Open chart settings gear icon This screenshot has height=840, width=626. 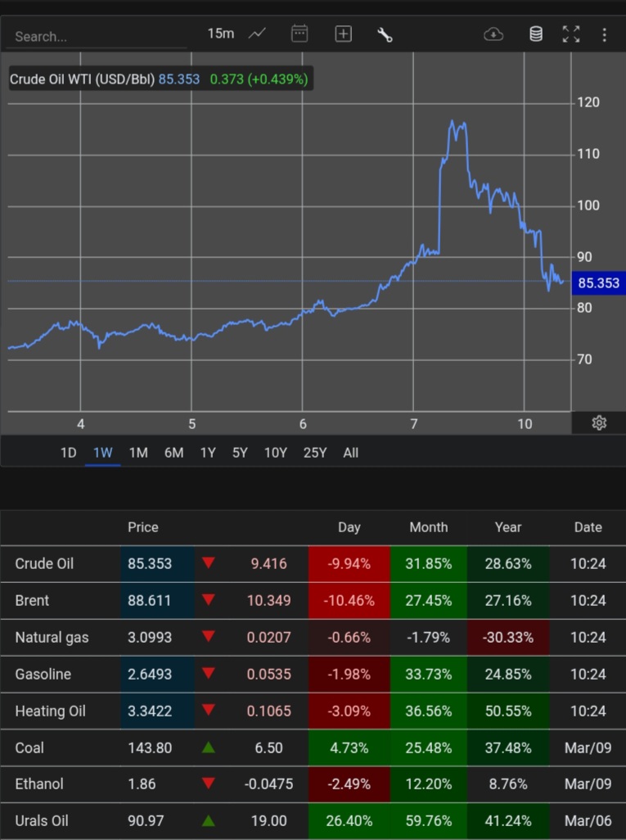pyautogui.click(x=599, y=423)
